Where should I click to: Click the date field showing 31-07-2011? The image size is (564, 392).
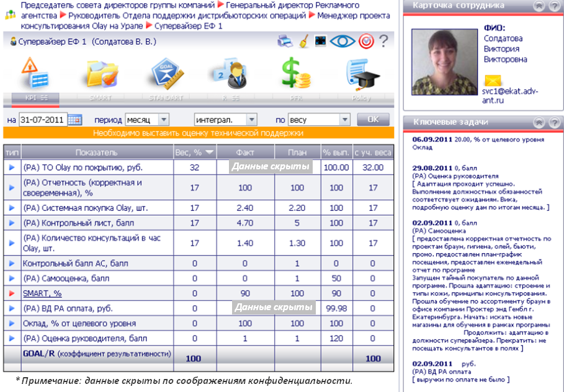click(43, 120)
